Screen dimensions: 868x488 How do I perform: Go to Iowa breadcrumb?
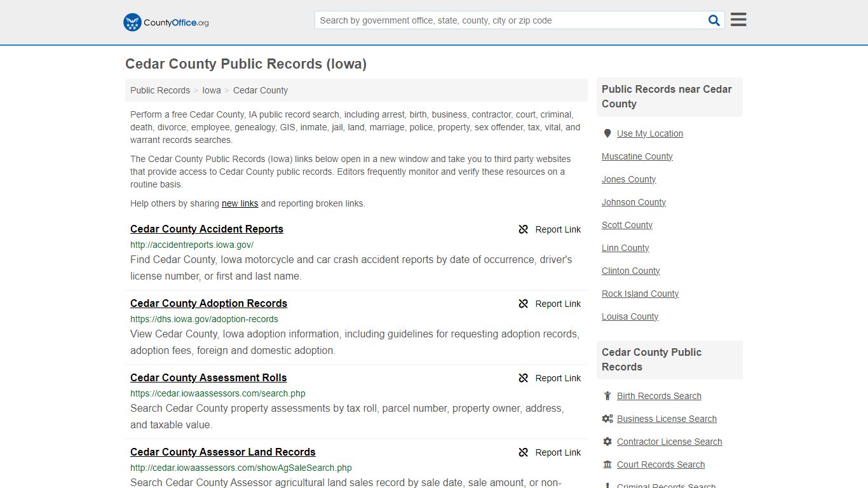tap(212, 90)
